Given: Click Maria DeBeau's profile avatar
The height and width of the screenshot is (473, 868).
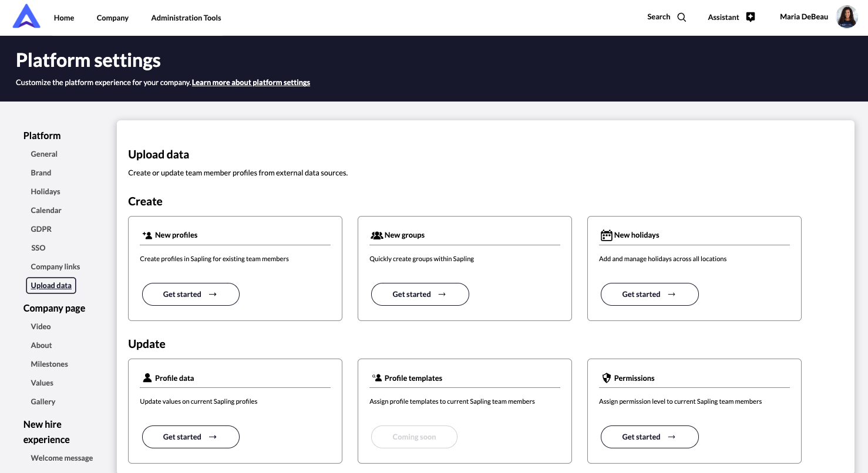Looking at the screenshot, I should coord(847,17).
